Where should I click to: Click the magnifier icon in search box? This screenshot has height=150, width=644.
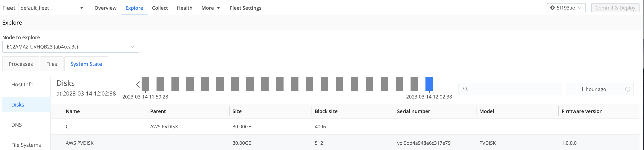[x=465, y=89]
